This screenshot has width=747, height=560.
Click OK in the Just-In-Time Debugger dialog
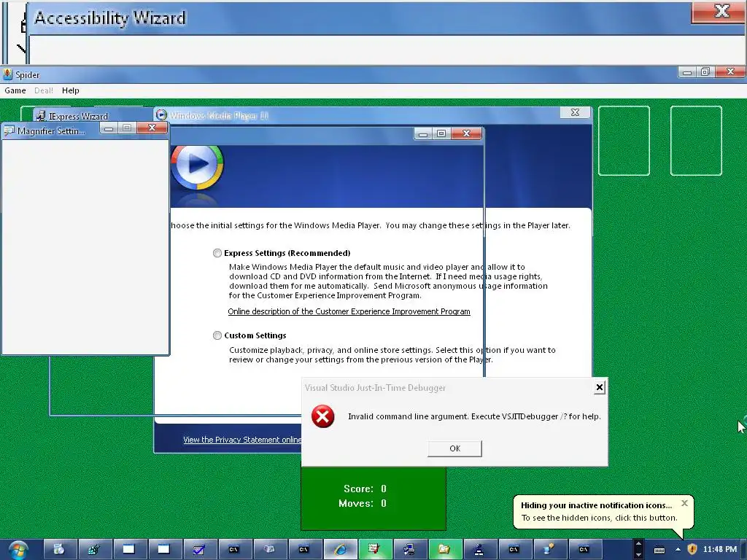pos(454,448)
